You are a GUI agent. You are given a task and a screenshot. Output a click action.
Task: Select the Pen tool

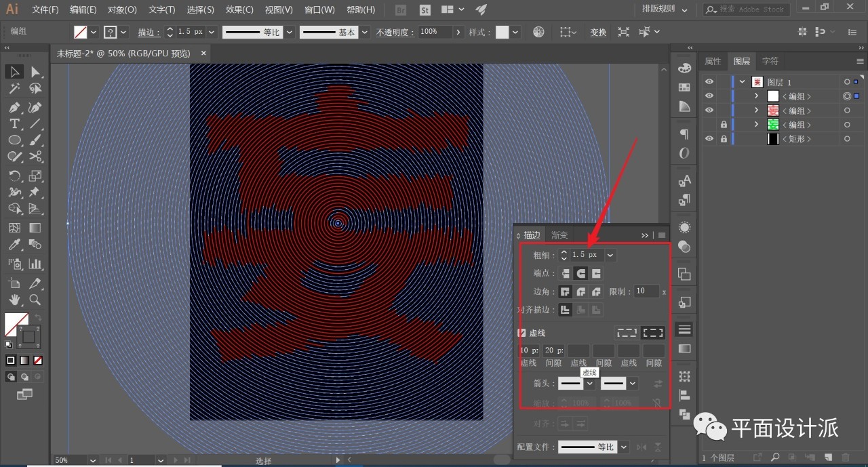point(14,107)
